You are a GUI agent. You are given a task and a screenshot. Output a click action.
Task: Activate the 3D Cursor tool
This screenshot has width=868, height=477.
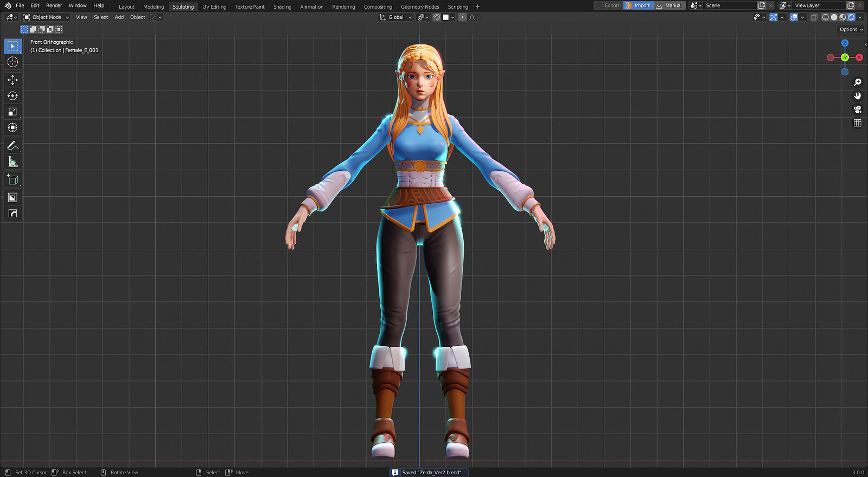point(12,62)
